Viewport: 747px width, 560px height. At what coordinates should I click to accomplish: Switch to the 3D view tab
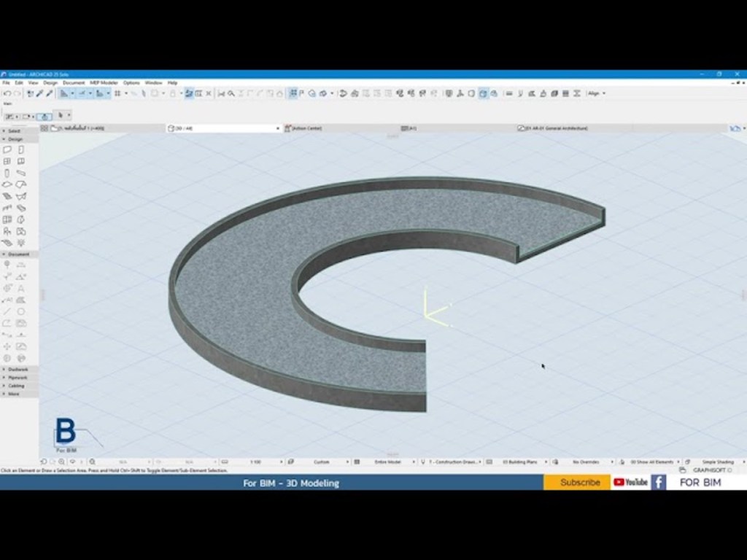(182, 127)
